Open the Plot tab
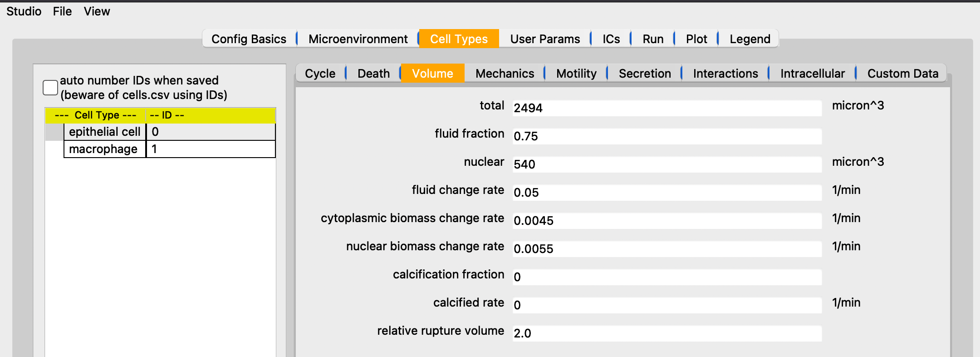Image resolution: width=980 pixels, height=357 pixels. coord(696,39)
